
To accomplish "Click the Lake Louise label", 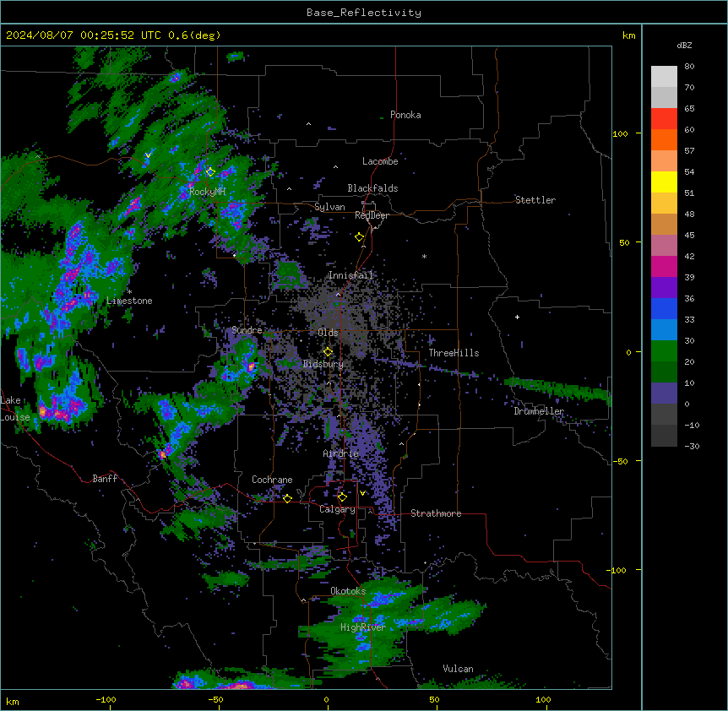I will (15, 409).
